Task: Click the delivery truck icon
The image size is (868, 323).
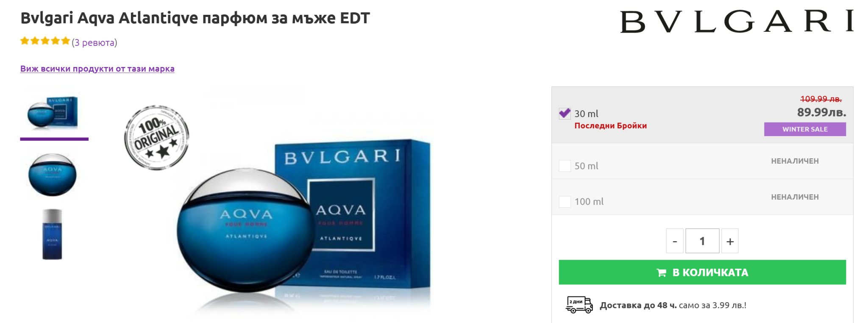Action: (579, 305)
